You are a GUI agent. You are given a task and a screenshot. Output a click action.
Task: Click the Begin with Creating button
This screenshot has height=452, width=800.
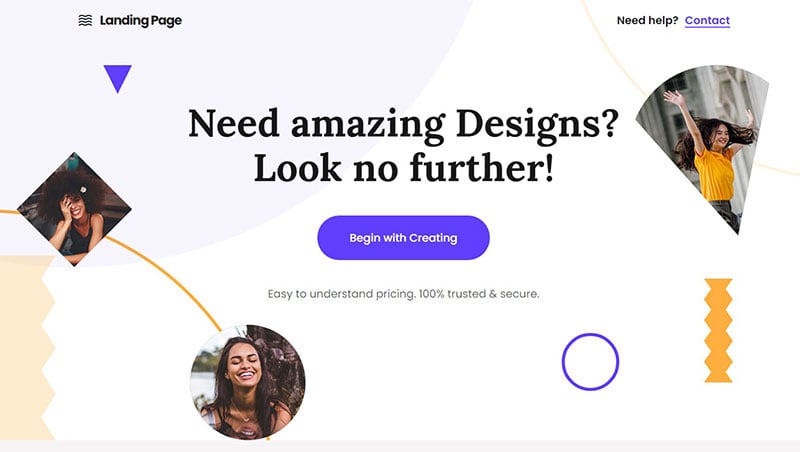(403, 238)
